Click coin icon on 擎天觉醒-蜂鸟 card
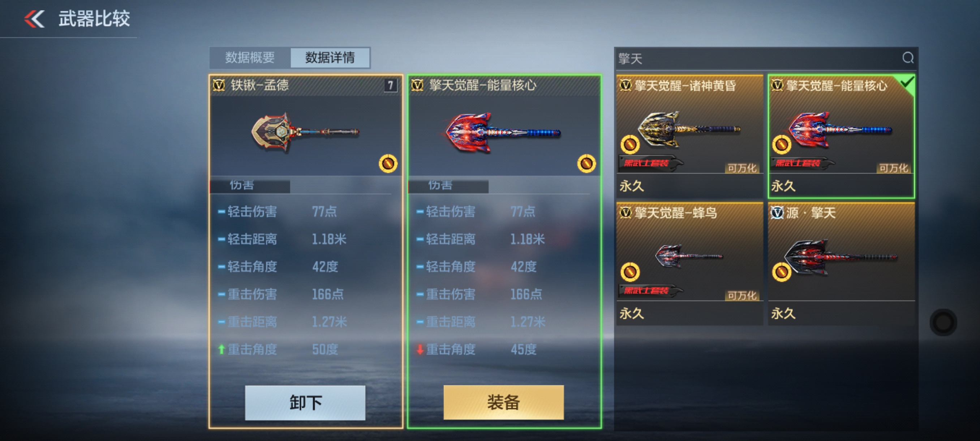 (630, 272)
